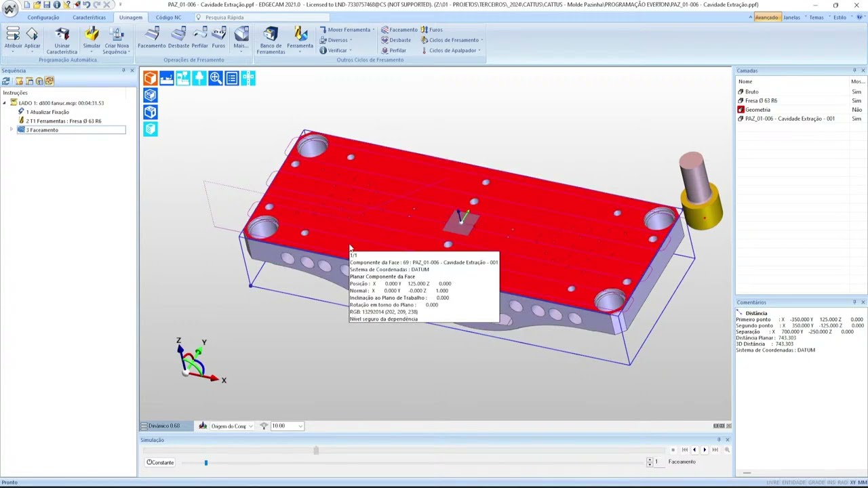Collapse the LADO 1 sequence node
The image size is (868, 488).
point(4,103)
